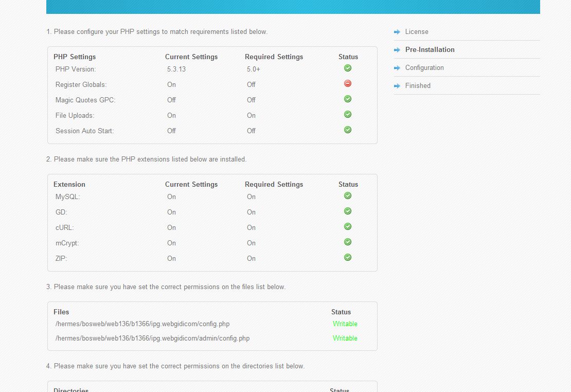Click the green status icon for mCrypt

348,242
